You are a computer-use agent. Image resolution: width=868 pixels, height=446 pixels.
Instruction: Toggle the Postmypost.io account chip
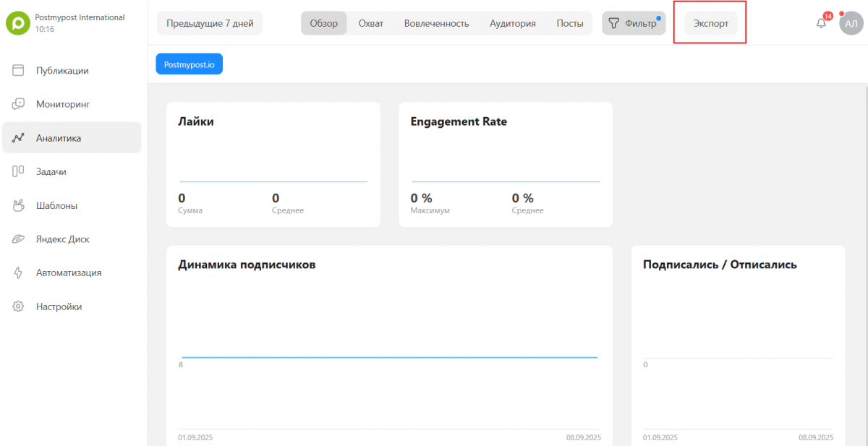tap(190, 64)
